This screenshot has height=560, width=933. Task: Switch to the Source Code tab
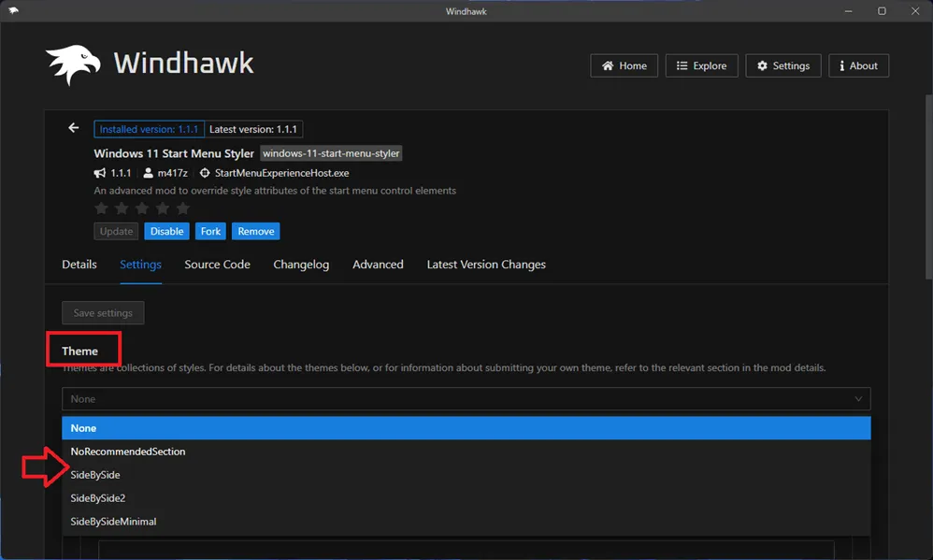click(x=217, y=265)
